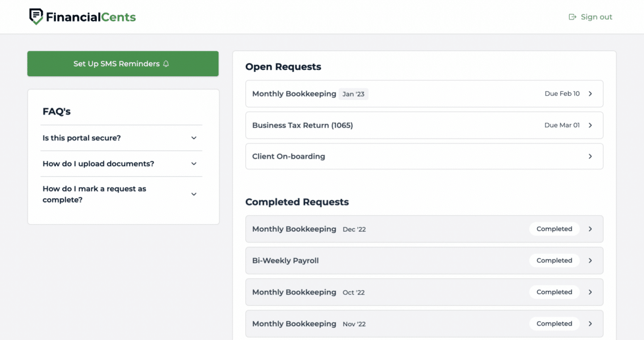The height and width of the screenshot is (340, 644).
Task: Click the arrow on Monthly Bookkeeping Jan '23
Action: coord(590,94)
